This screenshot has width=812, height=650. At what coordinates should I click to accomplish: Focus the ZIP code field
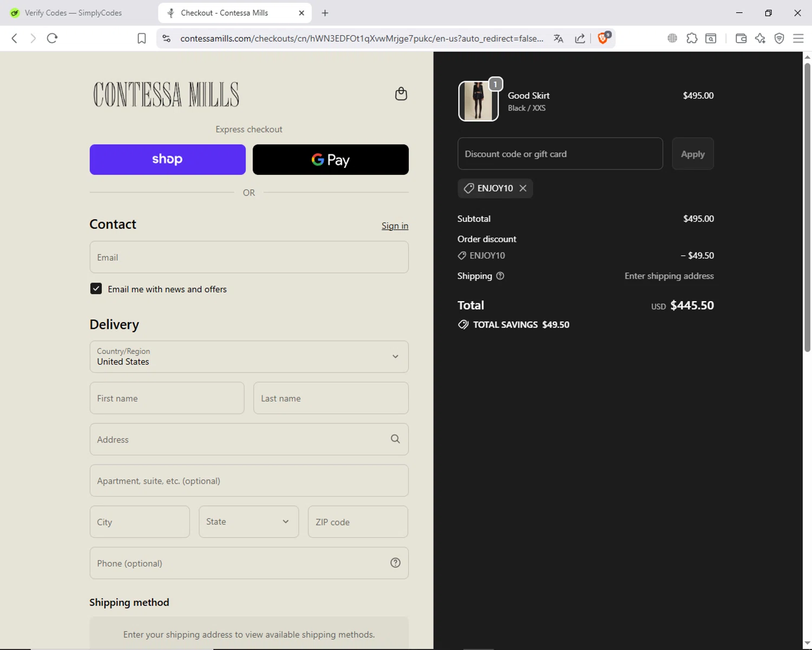tap(358, 522)
